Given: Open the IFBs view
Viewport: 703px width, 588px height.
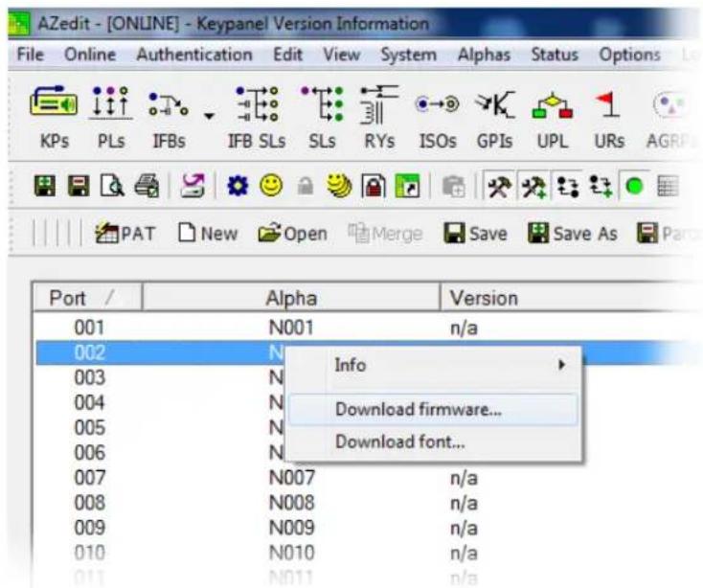Looking at the screenshot, I should (x=169, y=118).
